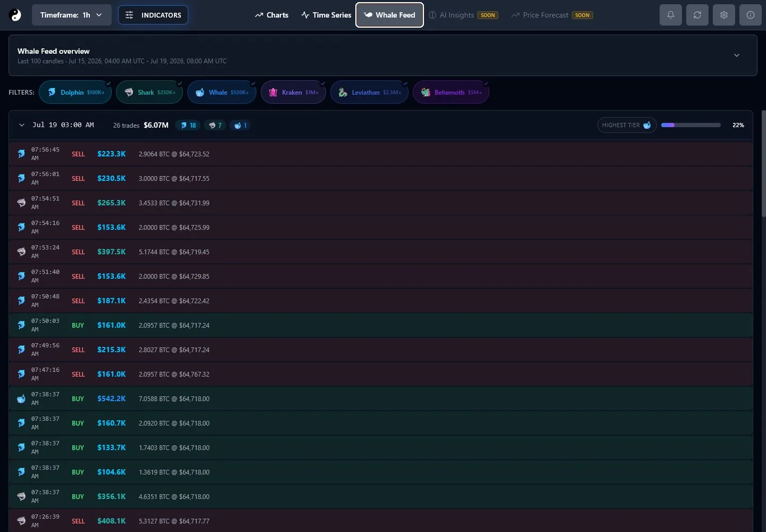Click dolphin icon of $160.7K trade
The image size is (766, 532).
(21, 423)
